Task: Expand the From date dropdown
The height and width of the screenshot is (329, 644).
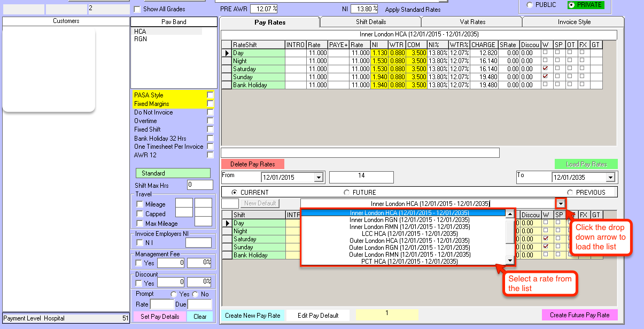Action: click(319, 178)
